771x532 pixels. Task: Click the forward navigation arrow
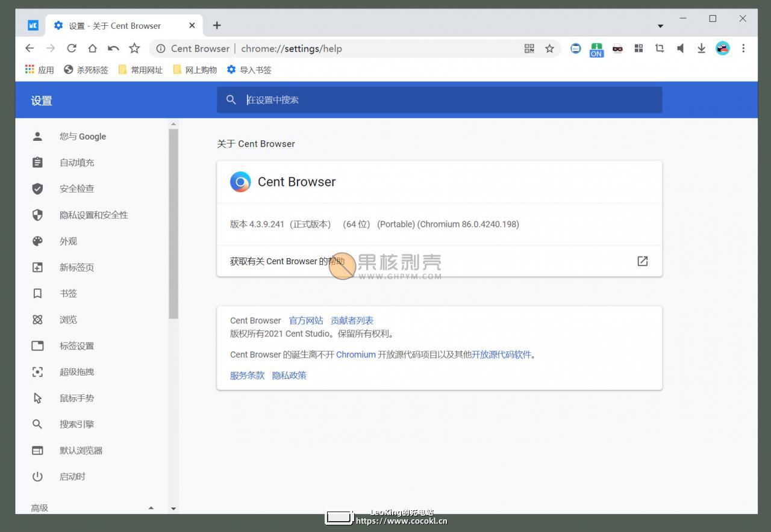click(51, 48)
